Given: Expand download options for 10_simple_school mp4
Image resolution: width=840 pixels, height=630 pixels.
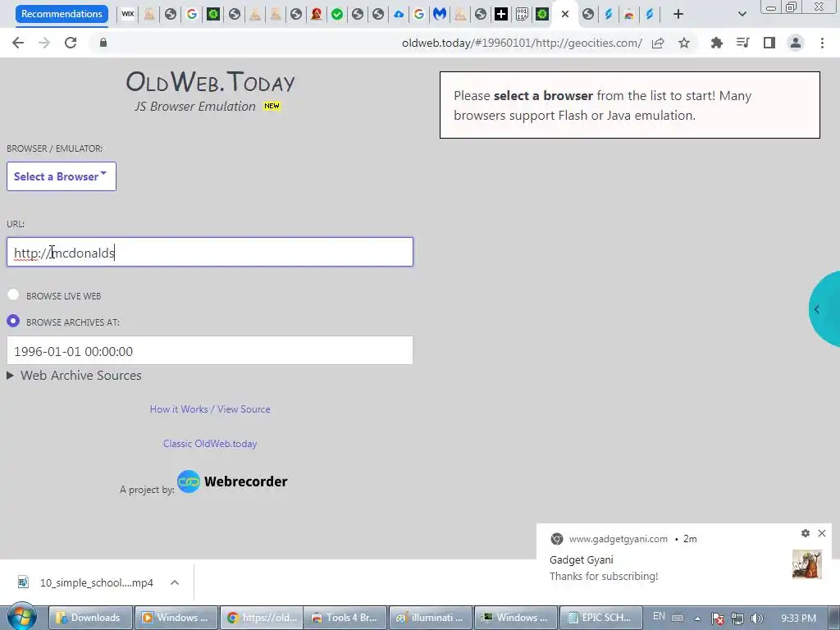Looking at the screenshot, I should click(175, 582).
